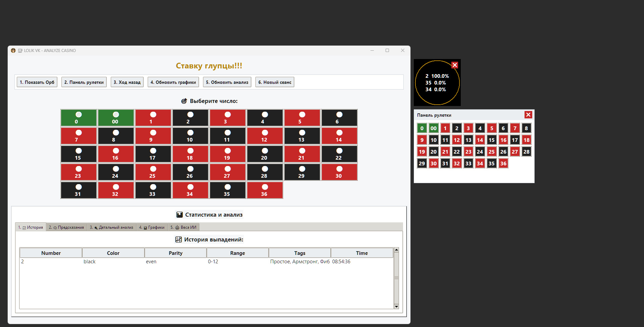This screenshot has height=327, width=644.
Task: Click green 00 in the Панель рулетки window
Action: (434, 128)
